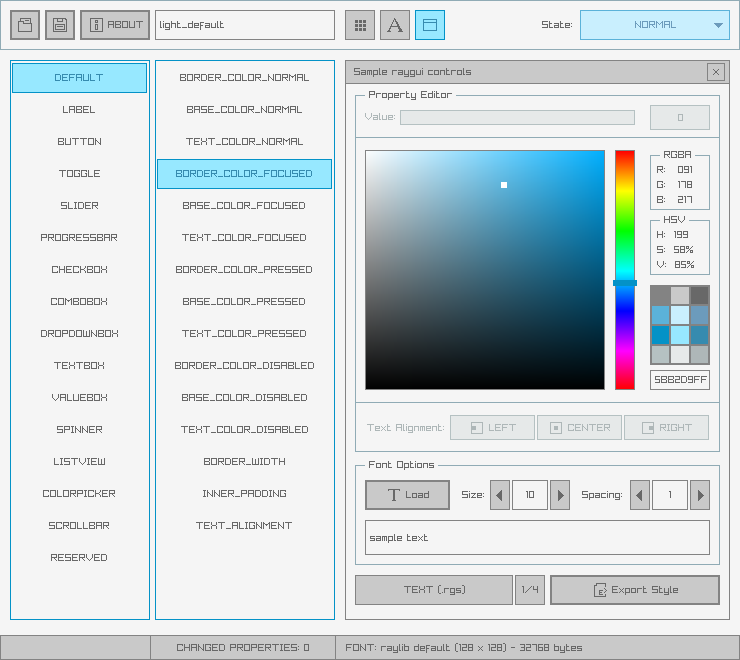Image resolution: width=740 pixels, height=660 pixels.
Task: Click the font atlas 'A' icon
Action: coord(395,25)
